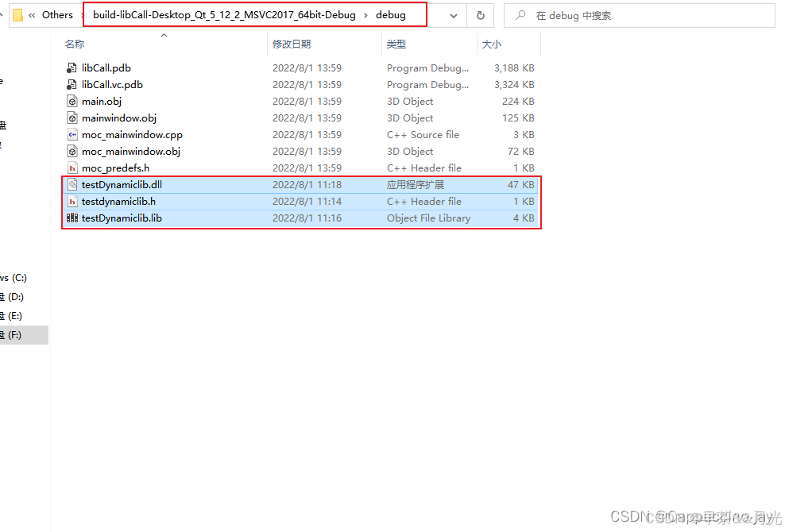The width and height of the screenshot is (785, 532).
Task: Click the testDynamiclib.lib library icon
Action: tap(72, 218)
